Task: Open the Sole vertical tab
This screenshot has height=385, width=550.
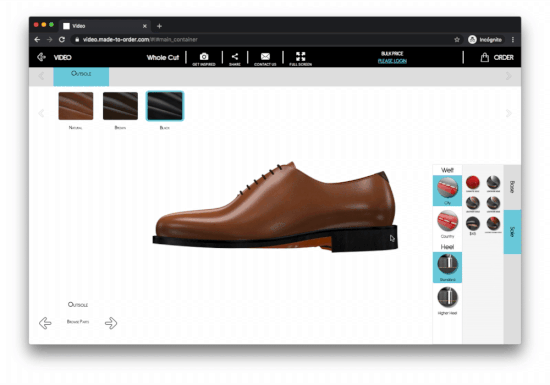Action: 512,232
